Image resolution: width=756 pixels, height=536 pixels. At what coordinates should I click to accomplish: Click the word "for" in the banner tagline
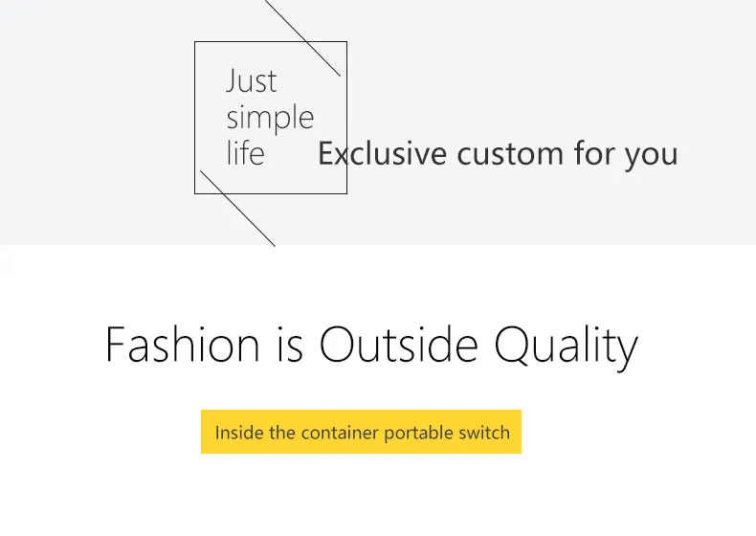pyautogui.click(x=594, y=153)
